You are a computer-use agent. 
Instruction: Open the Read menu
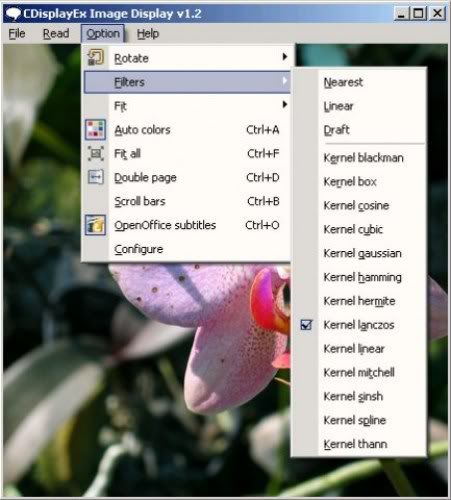click(x=56, y=34)
